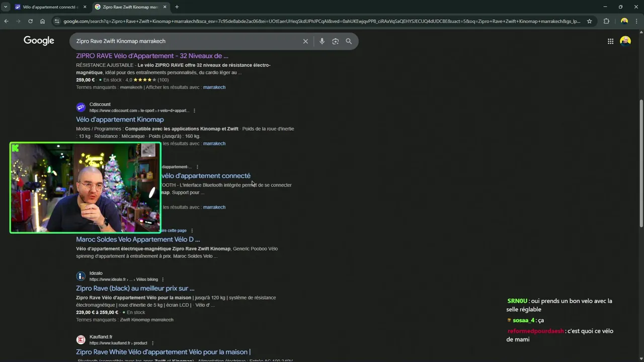This screenshot has height=362, width=644.
Task: Open Zipro Rave (black) au meilleur prix
Action: 135,288
